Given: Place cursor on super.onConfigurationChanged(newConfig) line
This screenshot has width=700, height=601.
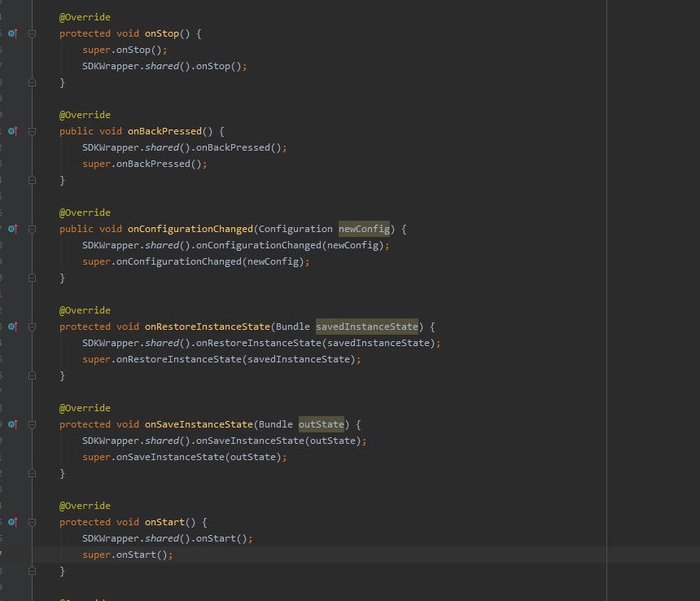Looking at the screenshot, I should (196, 261).
